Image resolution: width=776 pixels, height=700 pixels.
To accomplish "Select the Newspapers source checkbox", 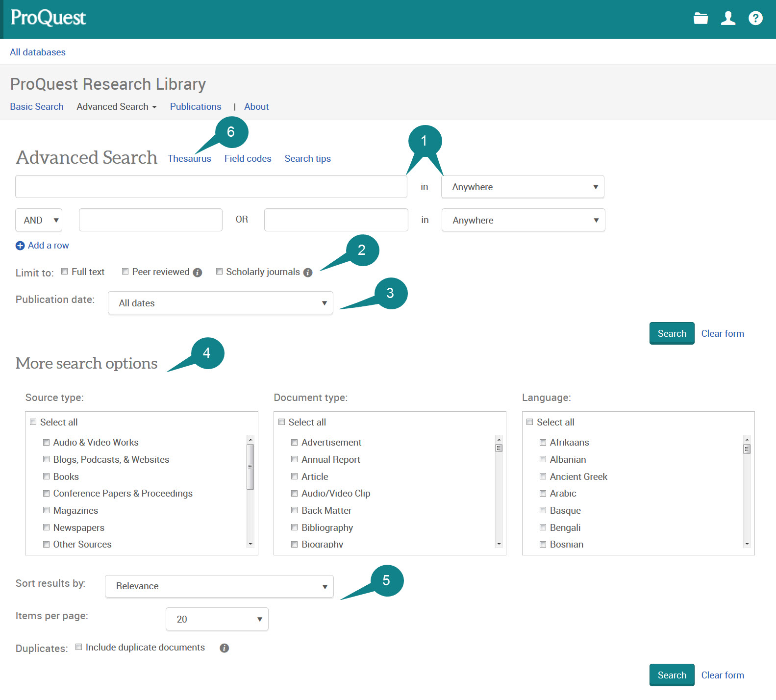I will pyautogui.click(x=46, y=527).
